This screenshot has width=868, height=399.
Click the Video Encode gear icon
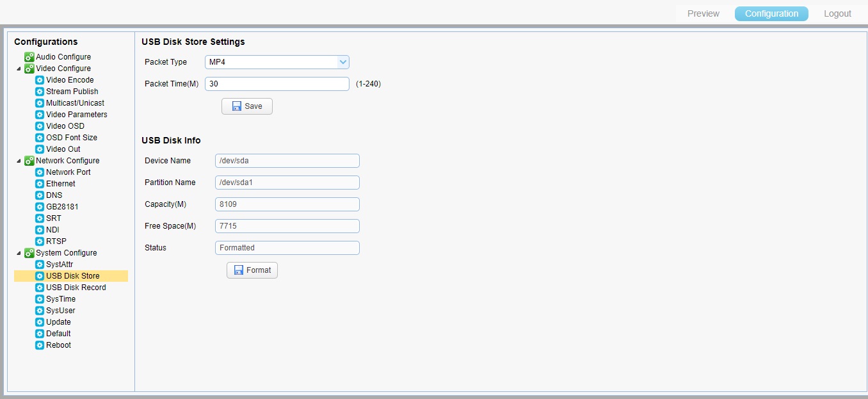click(x=40, y=80)
